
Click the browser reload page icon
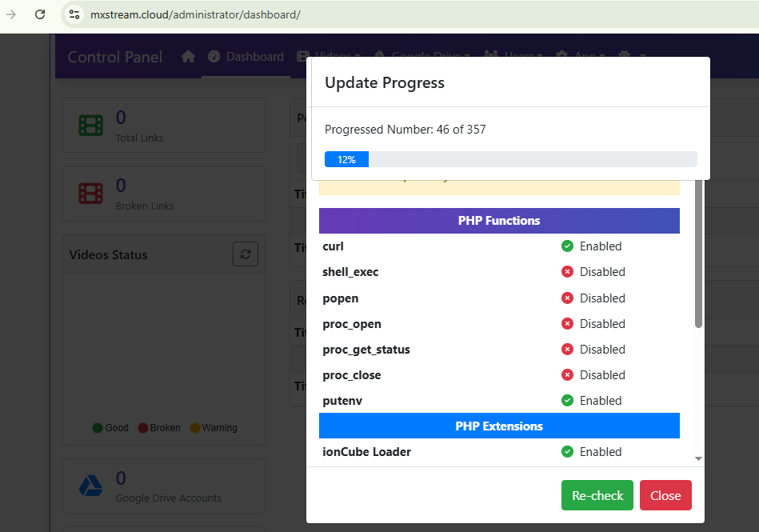click(40, 14)
